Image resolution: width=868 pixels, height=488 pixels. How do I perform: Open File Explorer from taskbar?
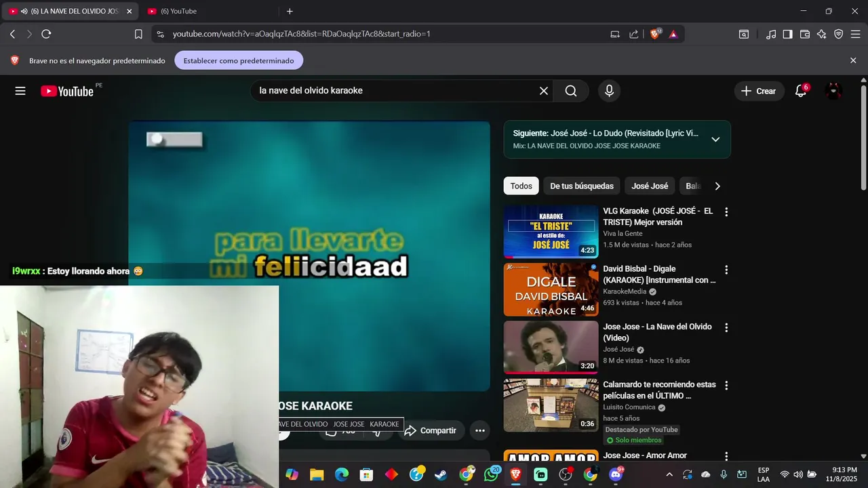click(x=317, y=474)
